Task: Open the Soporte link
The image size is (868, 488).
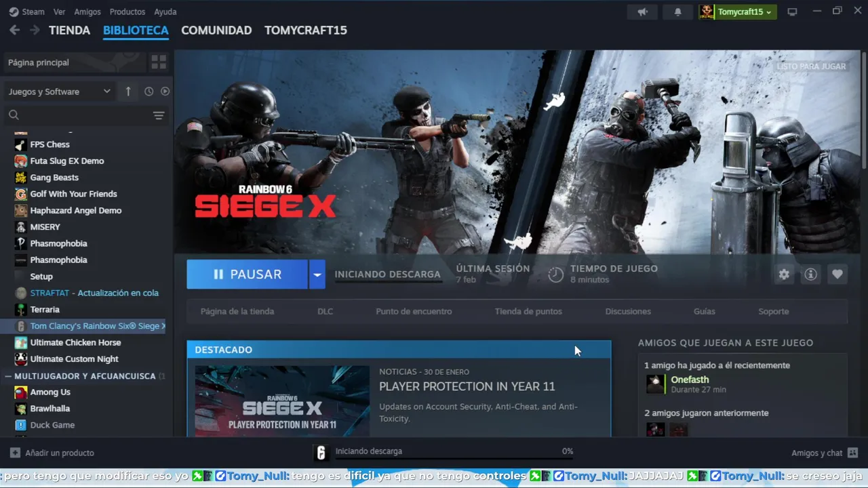Action: 774,311
